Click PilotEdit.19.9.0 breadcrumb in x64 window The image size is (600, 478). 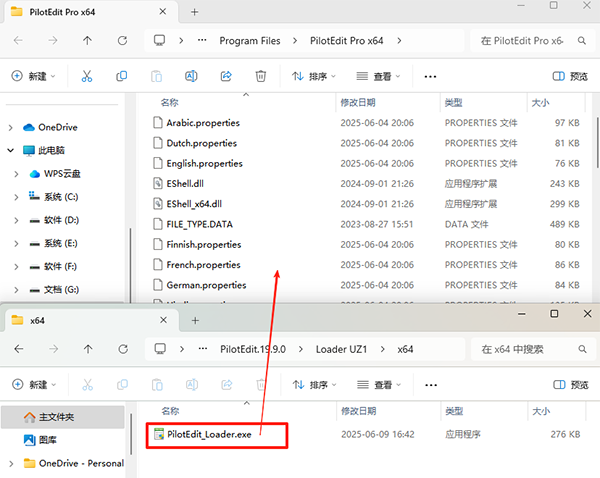[x=253, y=349]
